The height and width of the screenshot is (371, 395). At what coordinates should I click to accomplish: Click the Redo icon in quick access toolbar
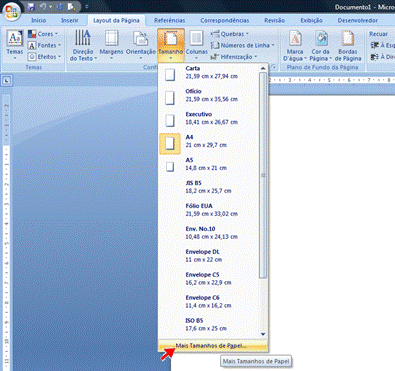(60, 7)
